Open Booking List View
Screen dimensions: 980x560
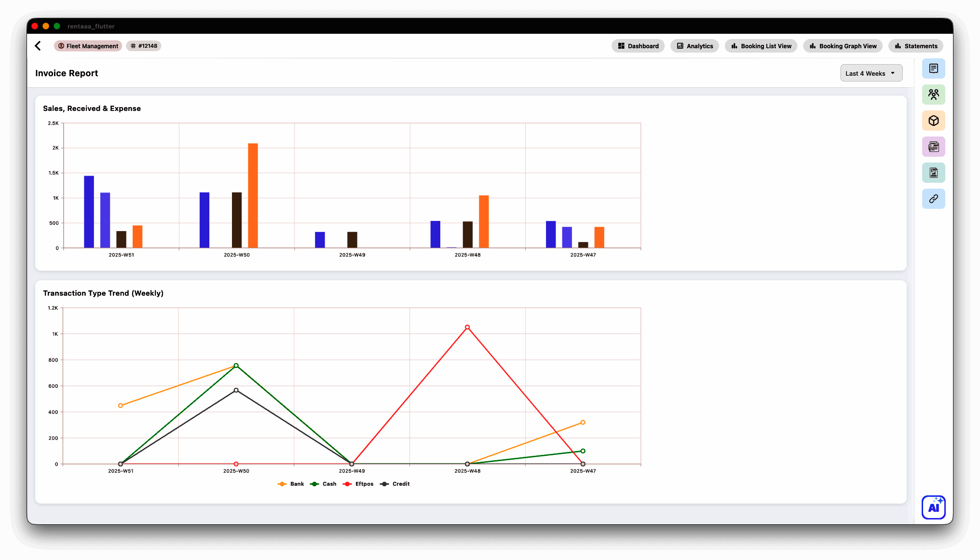click(761, 46)
